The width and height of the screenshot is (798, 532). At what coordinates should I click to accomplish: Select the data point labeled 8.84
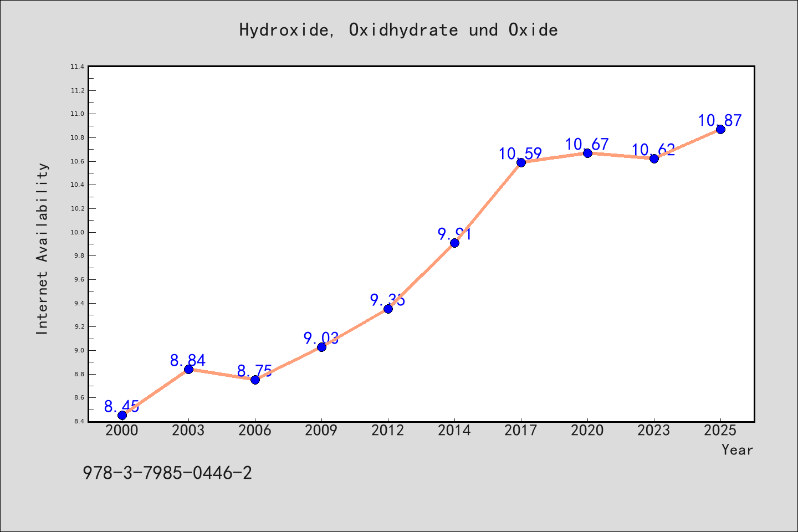[188, 369]
